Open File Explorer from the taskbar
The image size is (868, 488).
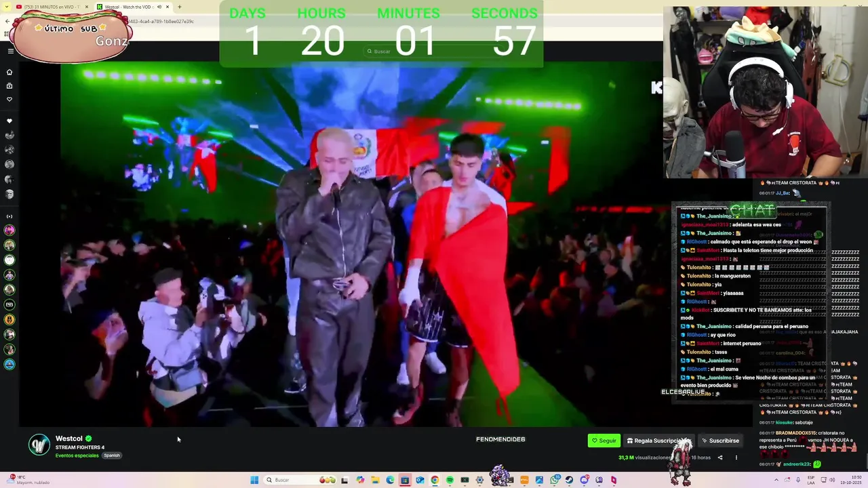(x=375, y=480)
